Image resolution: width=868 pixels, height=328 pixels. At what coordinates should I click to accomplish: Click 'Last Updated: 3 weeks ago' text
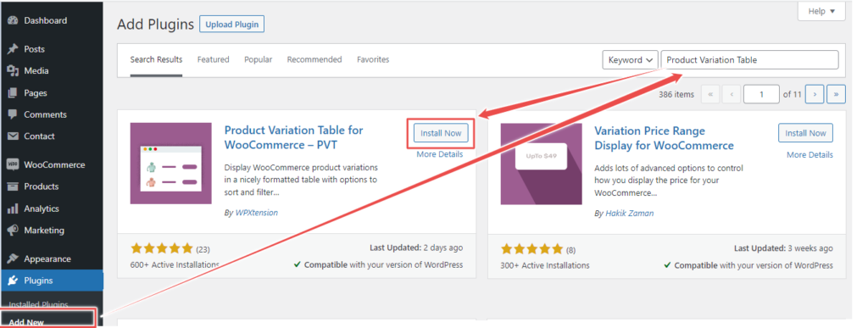[783, 248]
